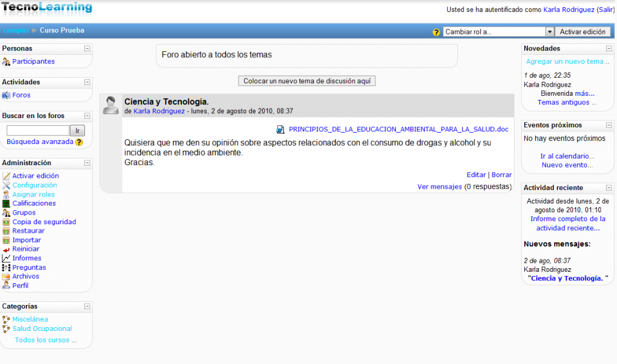Open Salud Ocupacional category

pos(42,328)
